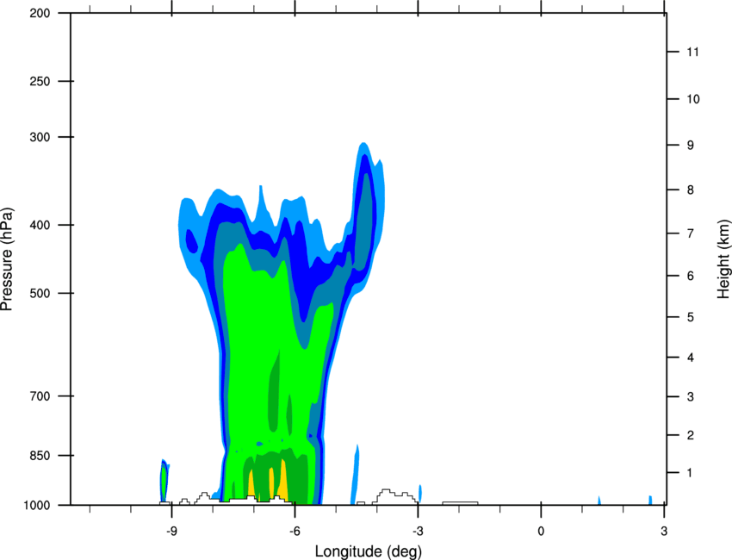732x560 pixels.
Task: Click the 10 km height label
Action: pos(692,99)
